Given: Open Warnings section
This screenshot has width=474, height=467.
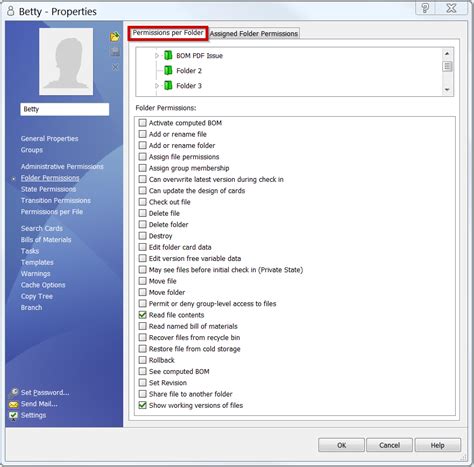Looking at the screenshot, I should (36, 274).
